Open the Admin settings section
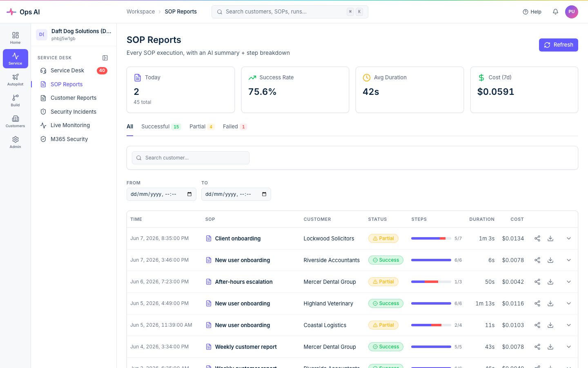Screen dimensions: 588x368 click(16, 142)
